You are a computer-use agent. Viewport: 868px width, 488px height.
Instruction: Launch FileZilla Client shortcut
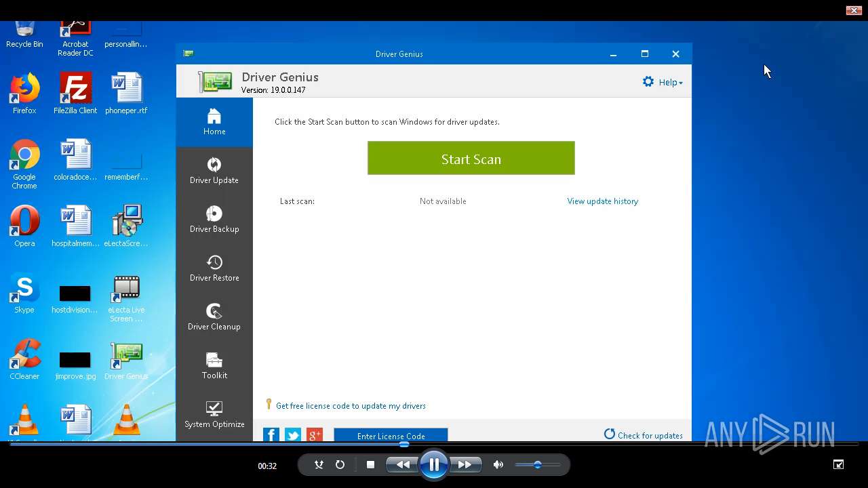pyautogui.click(x=75, y=94)
